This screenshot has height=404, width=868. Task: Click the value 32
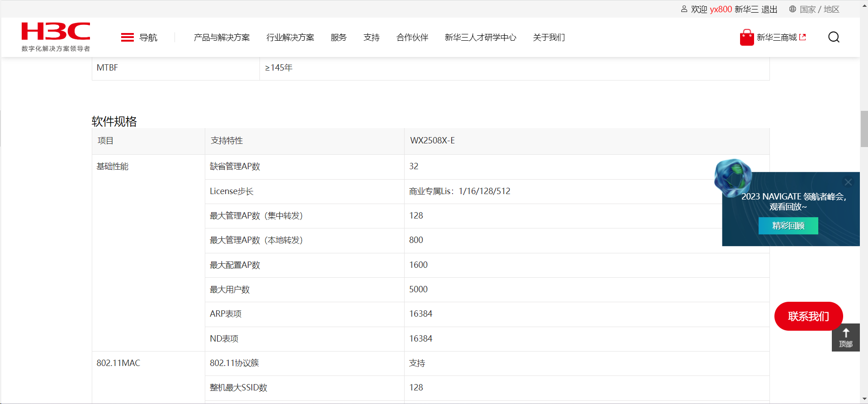[x=414, y=166]
